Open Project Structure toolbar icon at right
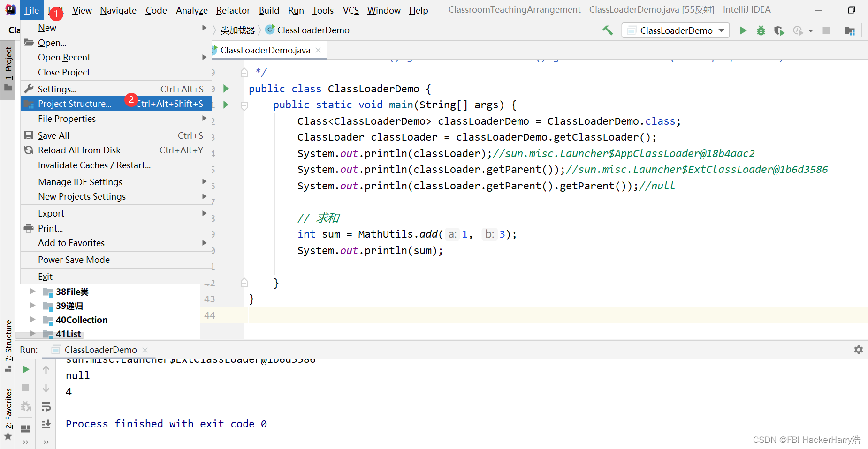This screenshot has width=868, height=449. pyautogui.click(x=849, y=30)
